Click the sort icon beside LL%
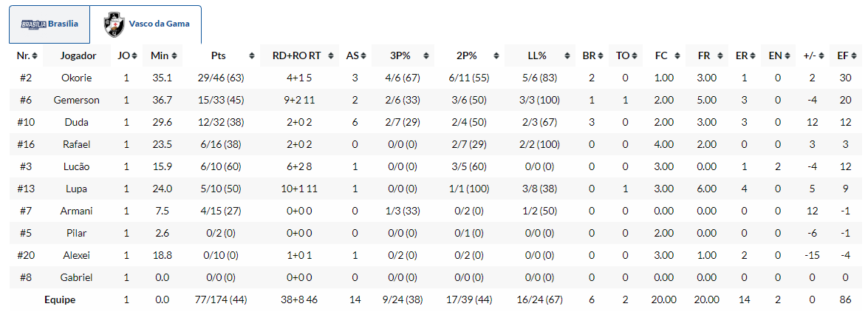Screen dimensions: 868x315 click(567, 55)
